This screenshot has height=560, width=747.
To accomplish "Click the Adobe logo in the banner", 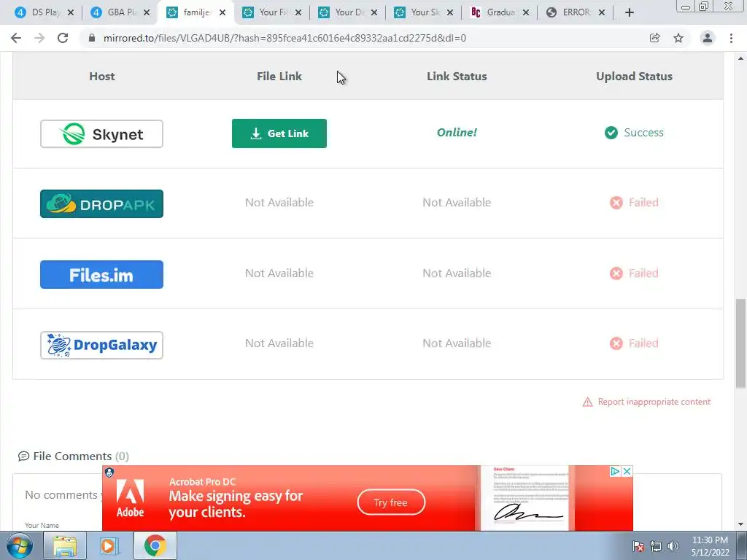I will (130, 498).
